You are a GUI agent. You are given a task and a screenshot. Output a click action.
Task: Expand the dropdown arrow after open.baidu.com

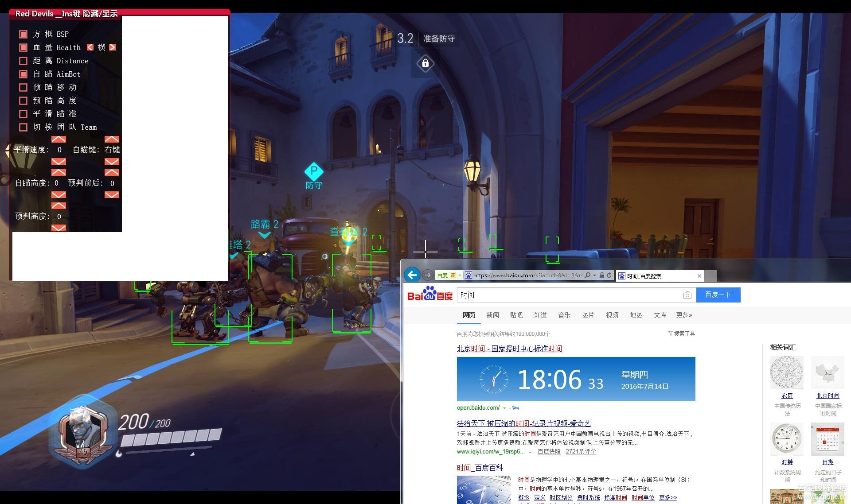click(504, 408)
